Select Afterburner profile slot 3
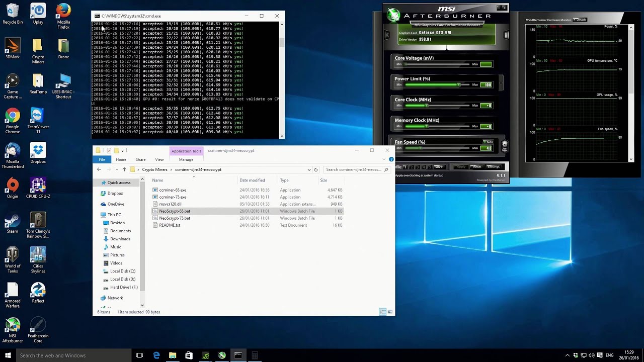Screen dimensions: 644x362 418,167
